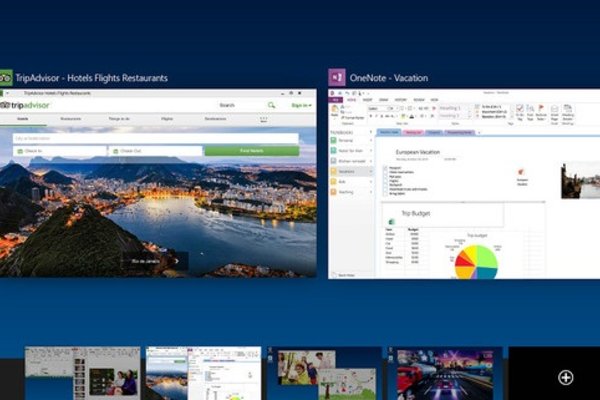Click the Trip Budget heading

(x=416, y=213)
